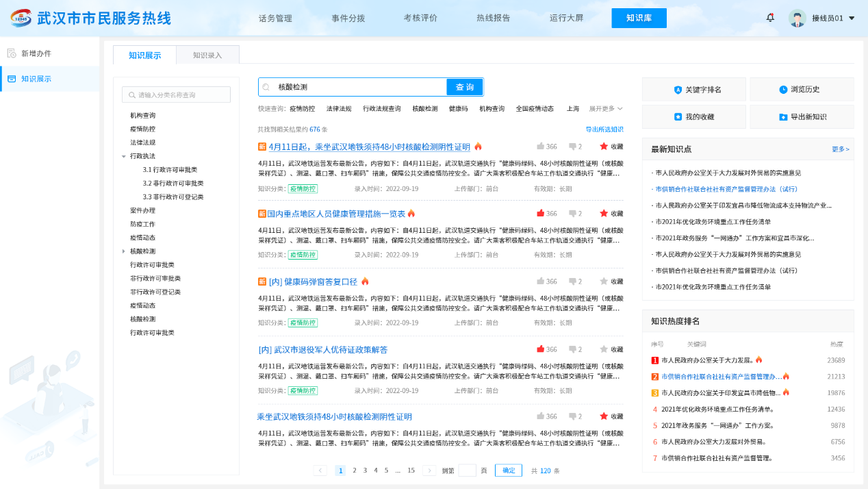This screenshot has height=489, width=868.
Task: Toggle 收藏 star on 健康码弹窗答复口径 result
Action: 604,281
